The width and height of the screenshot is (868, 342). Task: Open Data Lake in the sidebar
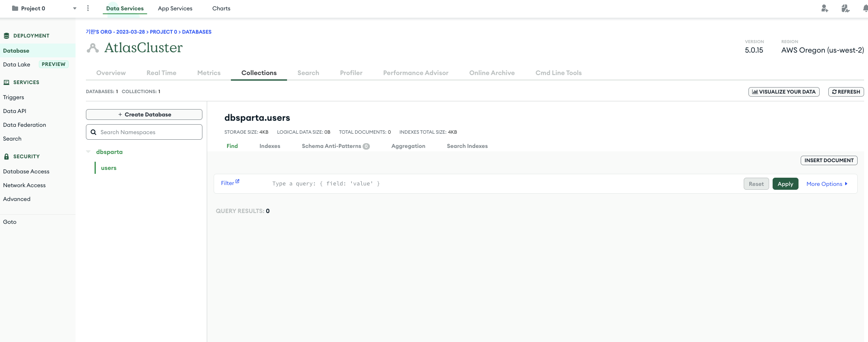coord(16,65)
